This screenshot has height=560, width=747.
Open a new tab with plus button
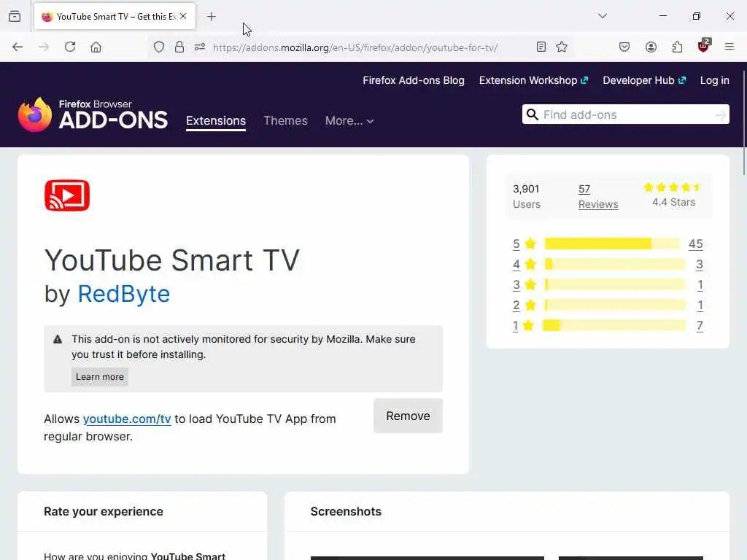click(212, 17)
